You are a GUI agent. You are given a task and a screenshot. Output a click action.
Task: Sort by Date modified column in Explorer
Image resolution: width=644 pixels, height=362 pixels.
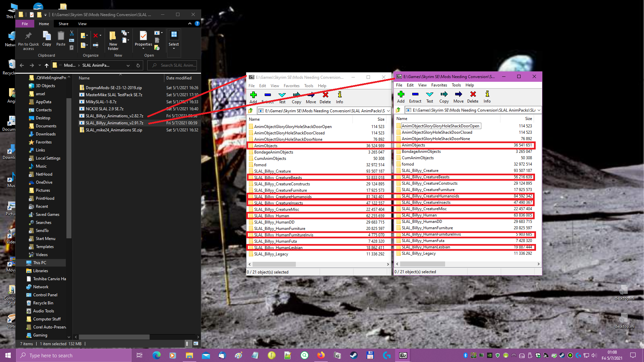pyautogui.click(x=179, y=78)
